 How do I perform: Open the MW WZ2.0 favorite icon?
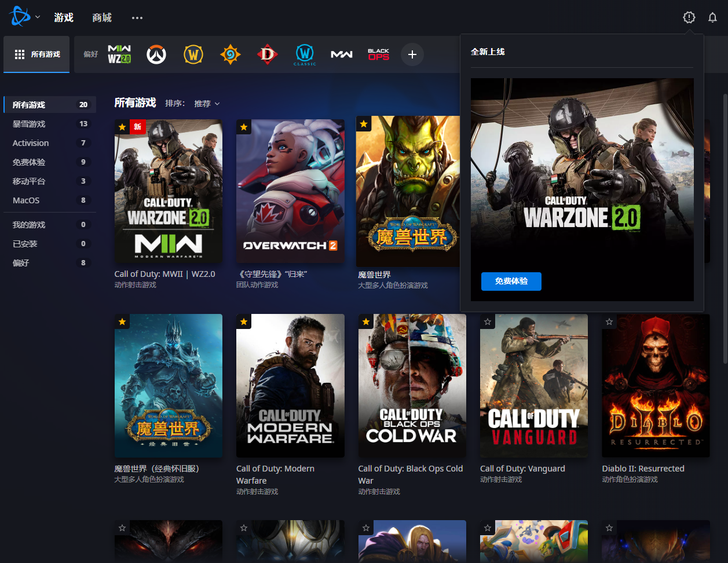pos(119,54)
